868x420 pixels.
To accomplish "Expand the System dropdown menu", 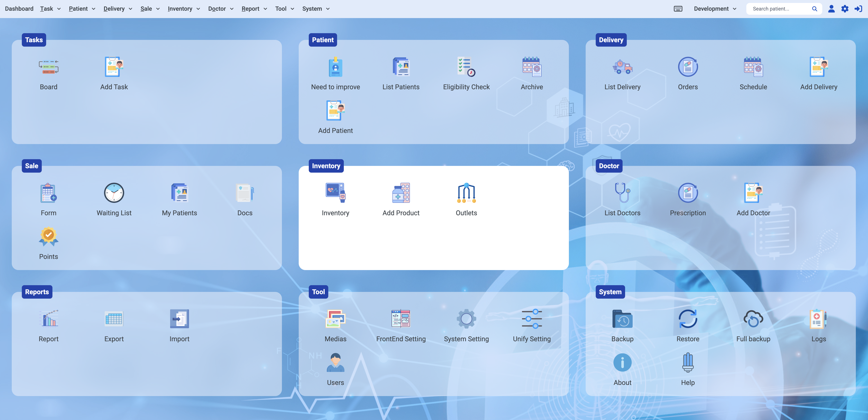I will [x=316, y=9].
